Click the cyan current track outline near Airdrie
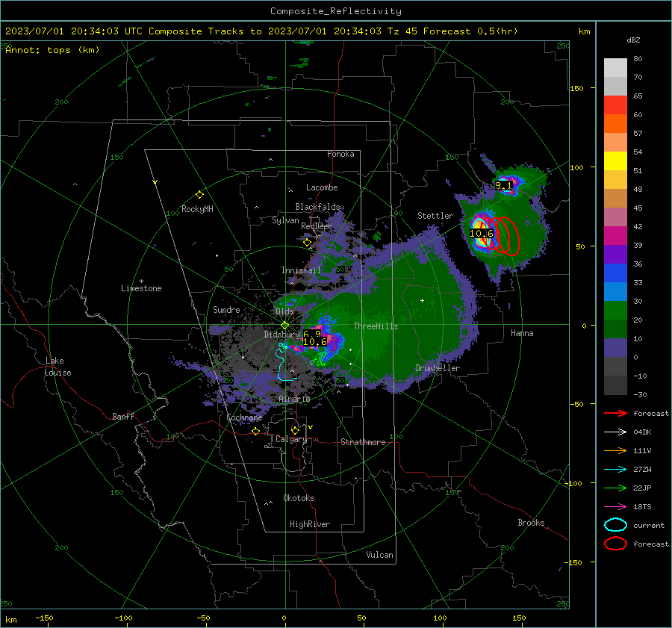672x628 pixels. [x=286, y=362]
